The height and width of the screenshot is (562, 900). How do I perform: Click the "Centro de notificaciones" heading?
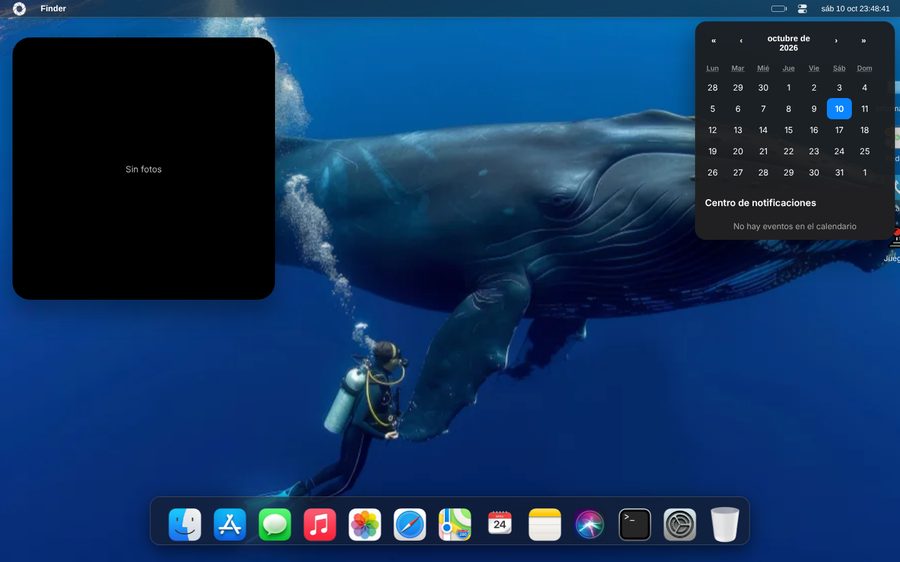[761, 203]
